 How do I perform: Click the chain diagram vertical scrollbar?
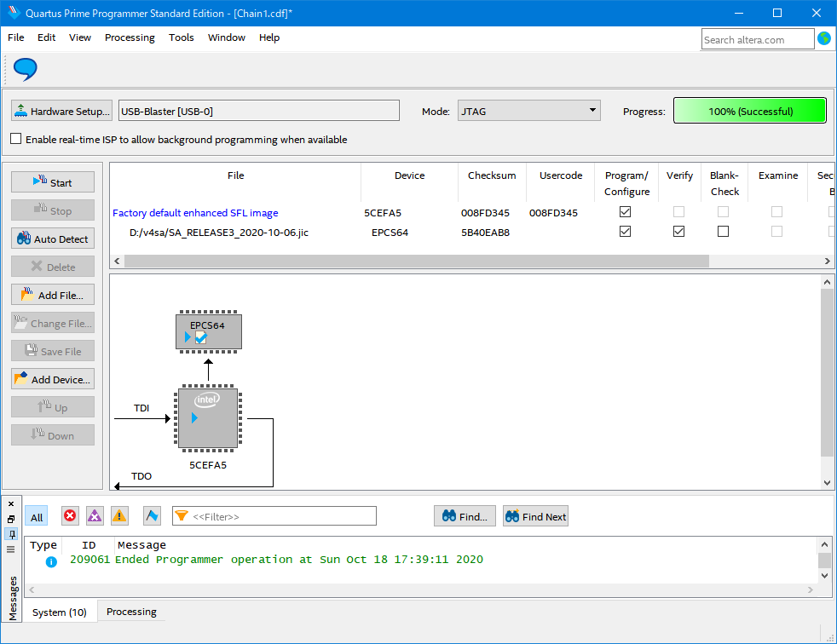[826, 372]
